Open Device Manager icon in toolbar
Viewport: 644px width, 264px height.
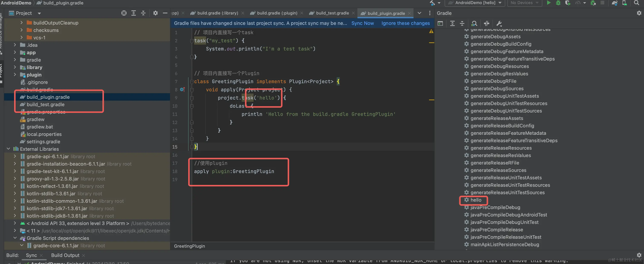pos(624,3)
